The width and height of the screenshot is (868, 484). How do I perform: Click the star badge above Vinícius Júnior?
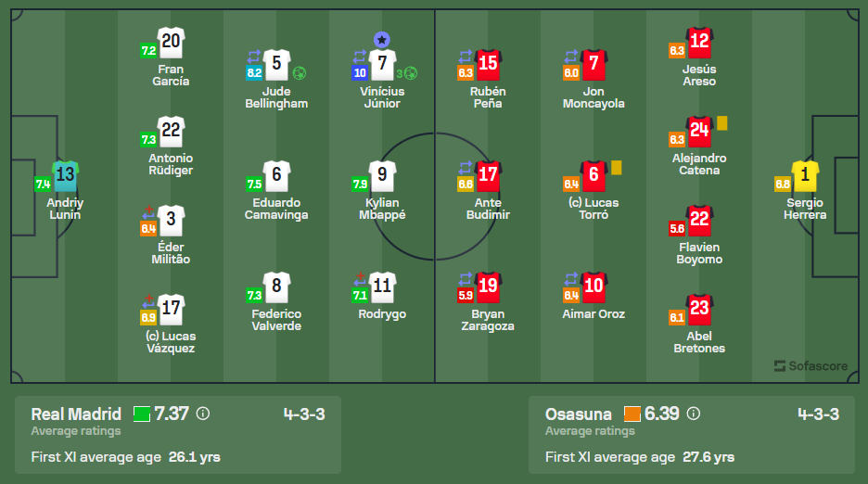[x=382, y=39]
